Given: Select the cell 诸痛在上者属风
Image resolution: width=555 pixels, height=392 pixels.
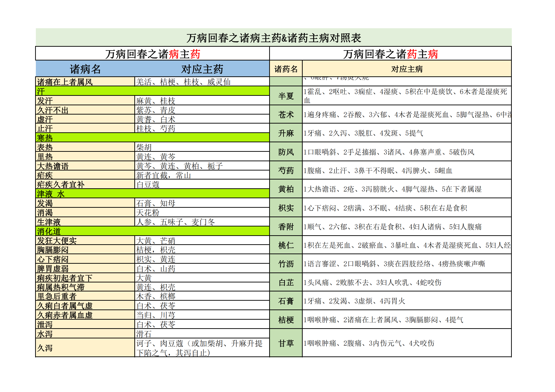Looking at the screenshot, I should point(85,82).
